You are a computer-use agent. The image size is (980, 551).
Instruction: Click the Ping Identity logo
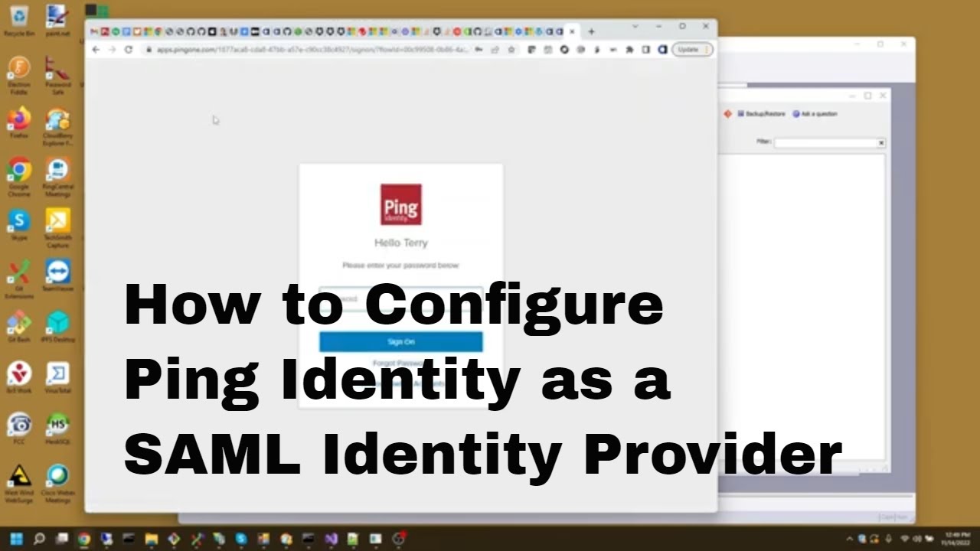[x=400, y=204]
